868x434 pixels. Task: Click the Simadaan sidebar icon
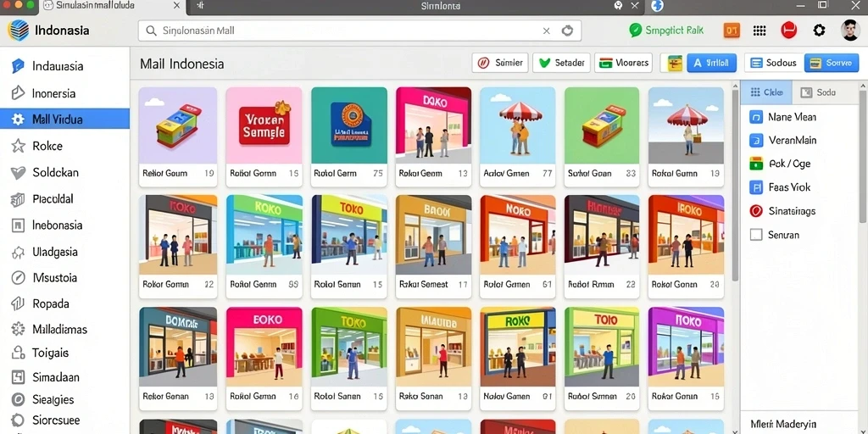19,377
